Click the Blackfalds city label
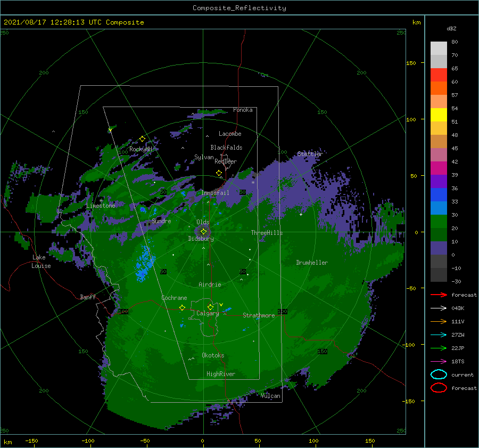This screenshot has width=479, height=448. point(226,148)
